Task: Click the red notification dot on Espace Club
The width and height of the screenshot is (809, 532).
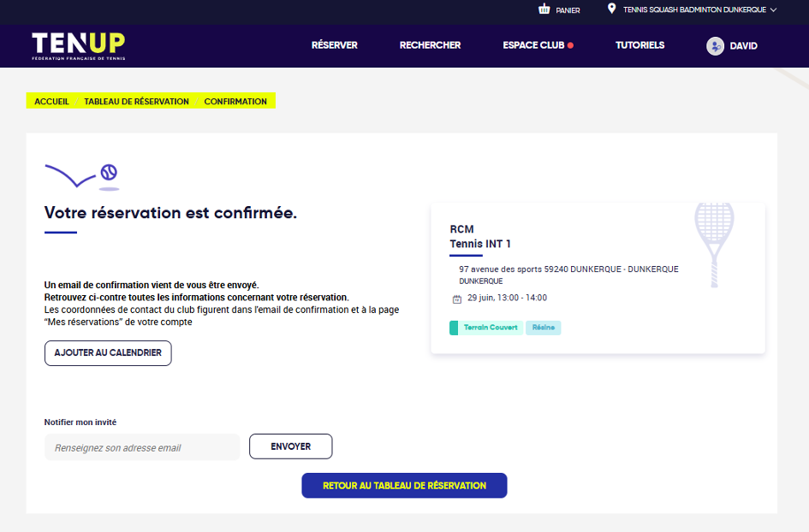Action: tap(570, 45)
